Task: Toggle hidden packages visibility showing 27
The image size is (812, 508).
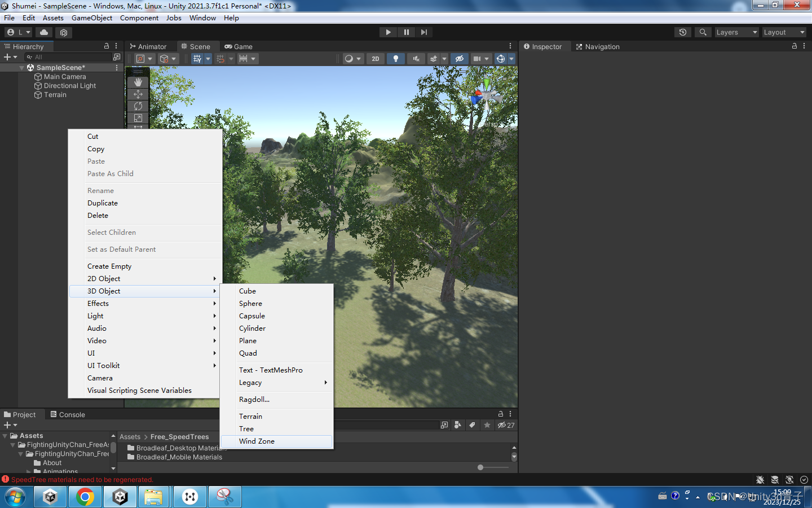Action: point(506,425)
